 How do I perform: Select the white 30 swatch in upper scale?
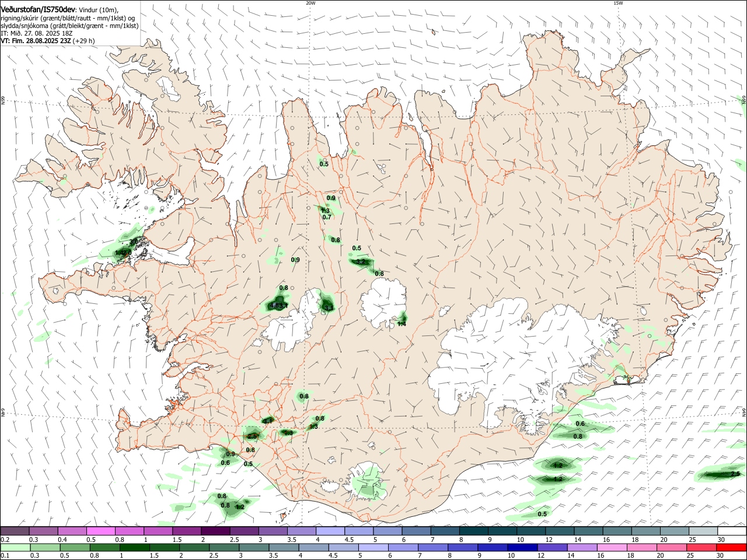[x=731, y=531]
